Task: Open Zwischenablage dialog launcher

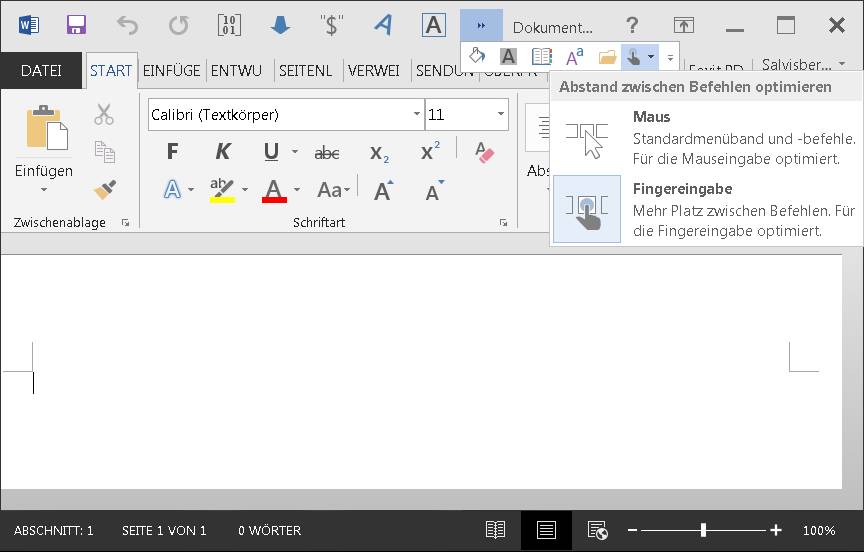Action: (126, 223)
